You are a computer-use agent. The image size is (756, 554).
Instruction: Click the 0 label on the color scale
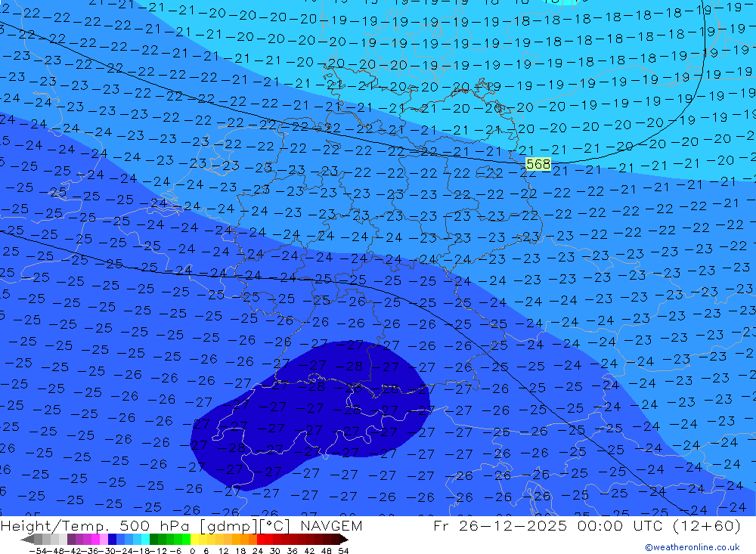pyautogui.click(x=192, y=551)
